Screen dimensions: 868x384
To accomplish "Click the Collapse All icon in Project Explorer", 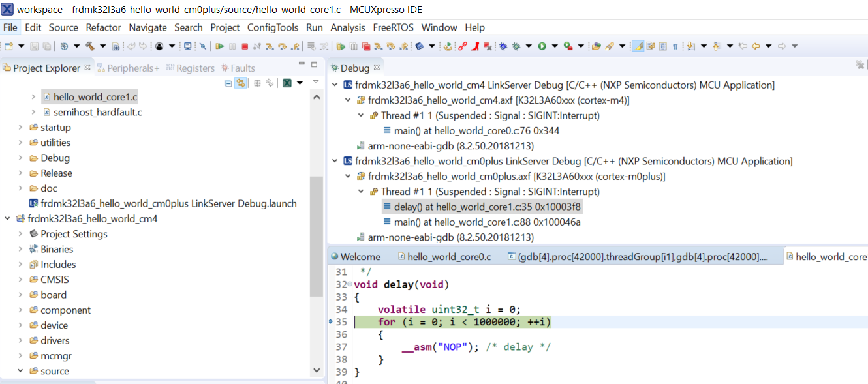I will (x=228, y=83).
